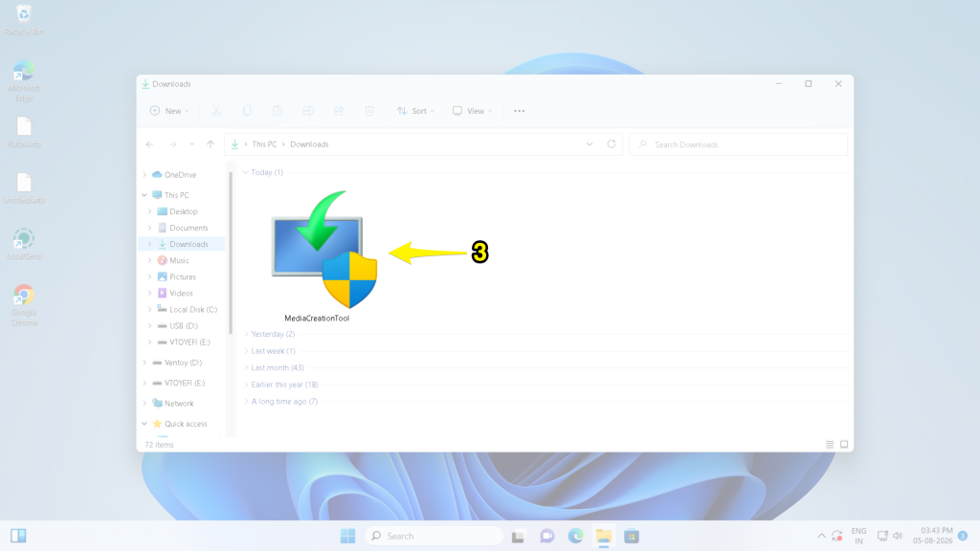Open the Chat app on the taskbar
Viewport: 980px width, 551px height.
pos(546,536)
